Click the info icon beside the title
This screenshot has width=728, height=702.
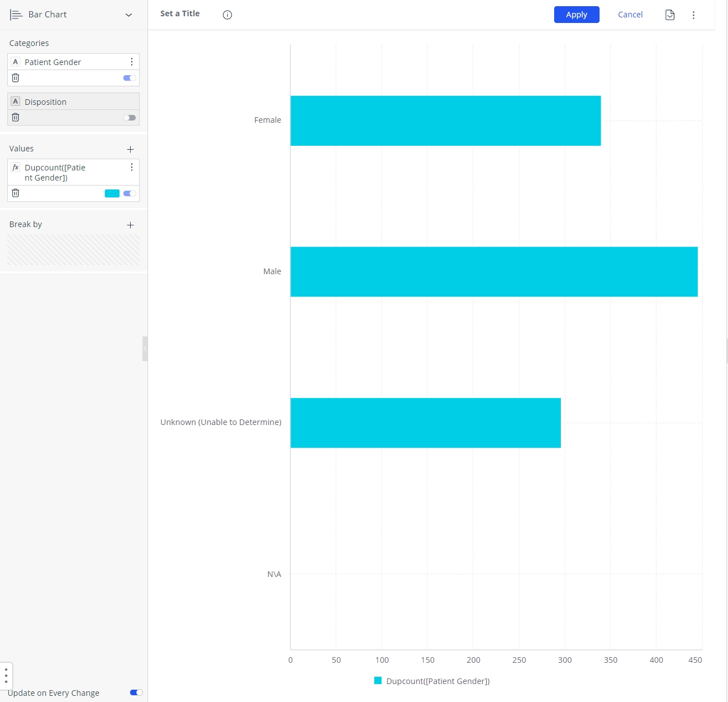[x=227, y=15]
